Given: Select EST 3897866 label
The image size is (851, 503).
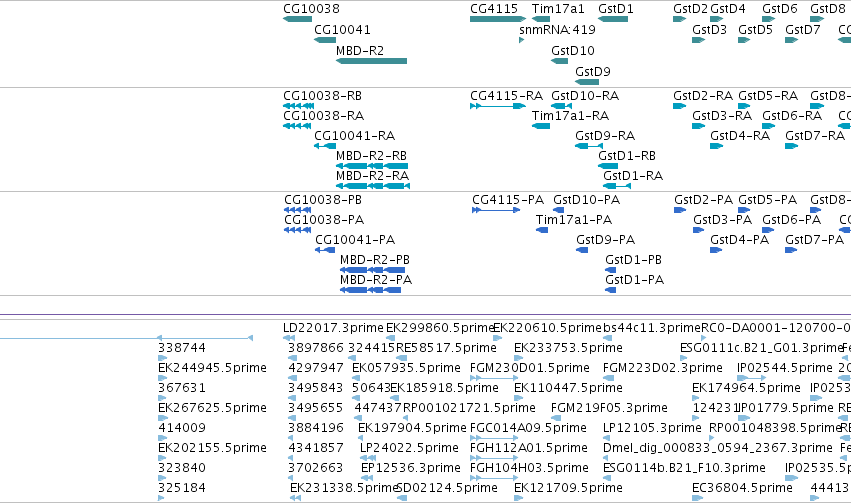Looking at the screenshot, I should click(316, 348).
